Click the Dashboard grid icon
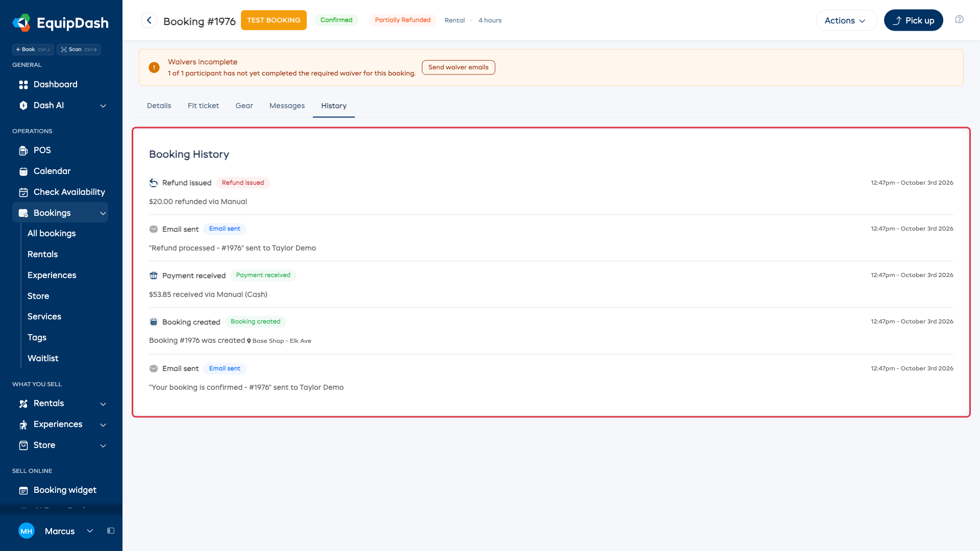Viewport: 980px width, 551px height. point(23,85)
